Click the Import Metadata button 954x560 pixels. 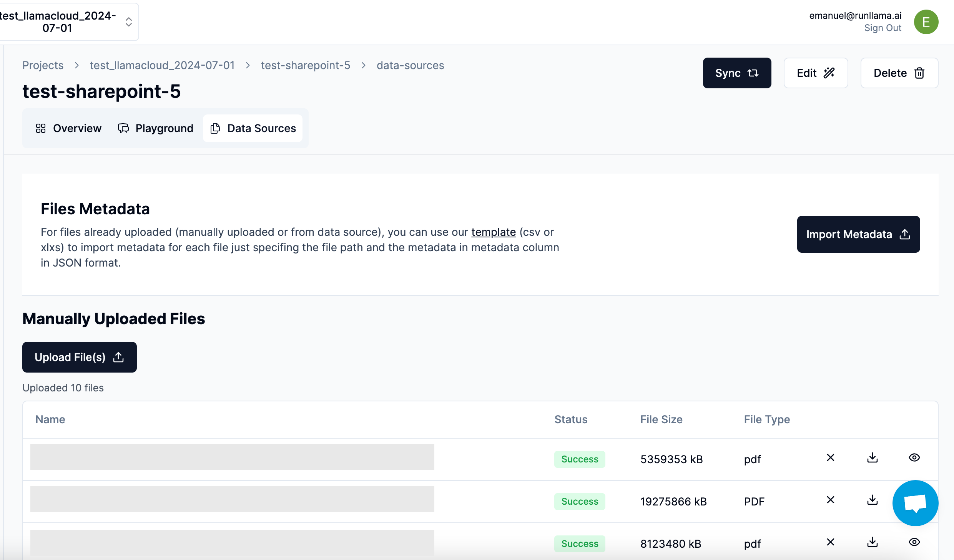[858, 234]
